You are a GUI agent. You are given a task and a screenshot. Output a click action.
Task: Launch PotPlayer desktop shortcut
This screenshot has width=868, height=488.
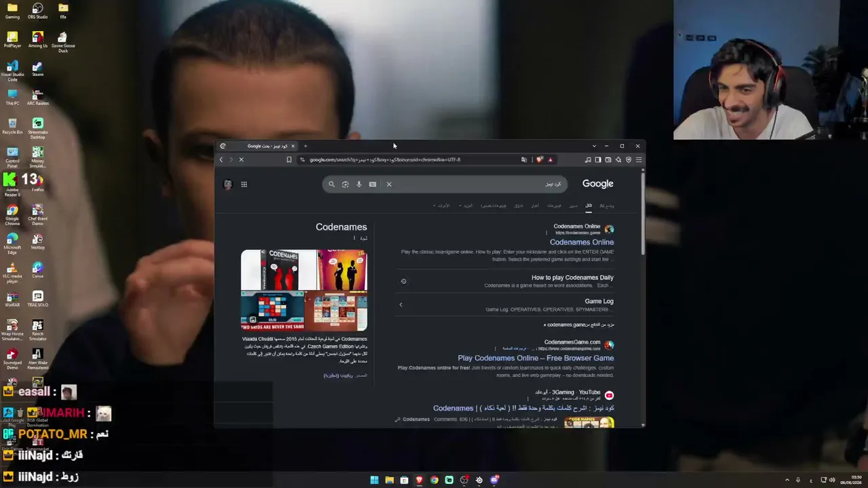[12, 39]
